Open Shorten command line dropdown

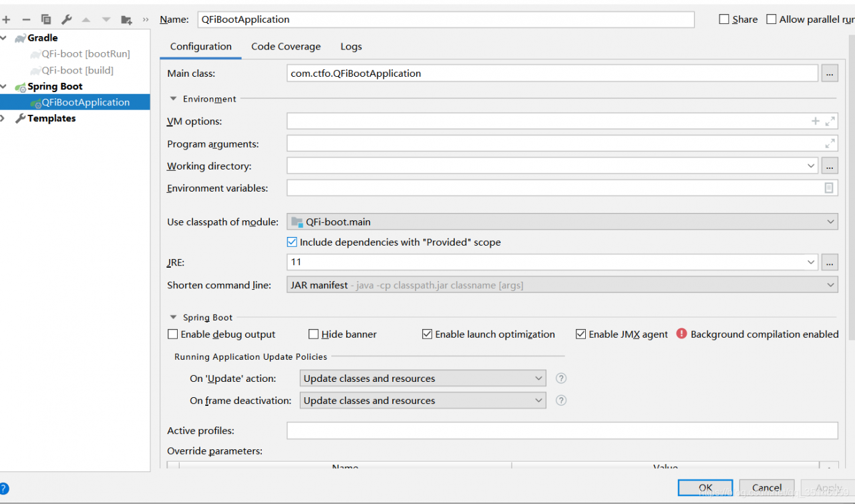[830, 285]
